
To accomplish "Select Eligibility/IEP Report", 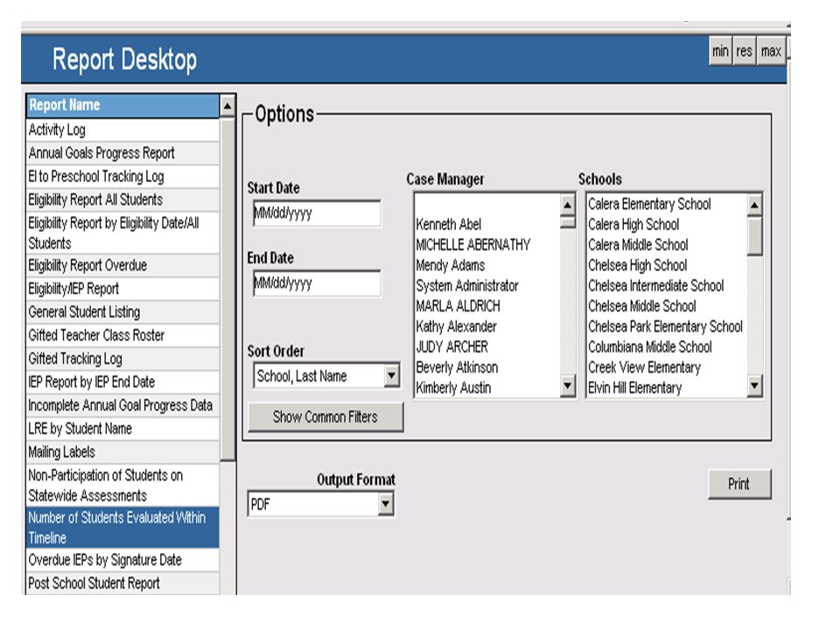I will tap(122, 289).
